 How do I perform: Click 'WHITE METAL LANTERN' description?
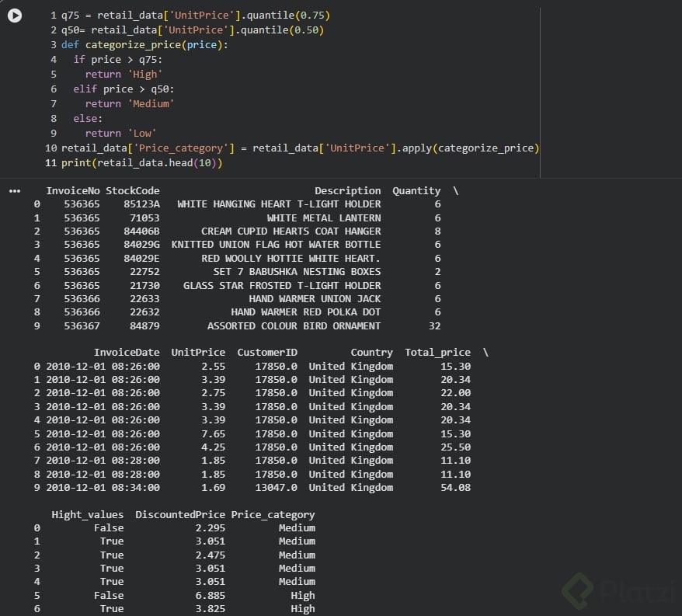pos(324,218)
